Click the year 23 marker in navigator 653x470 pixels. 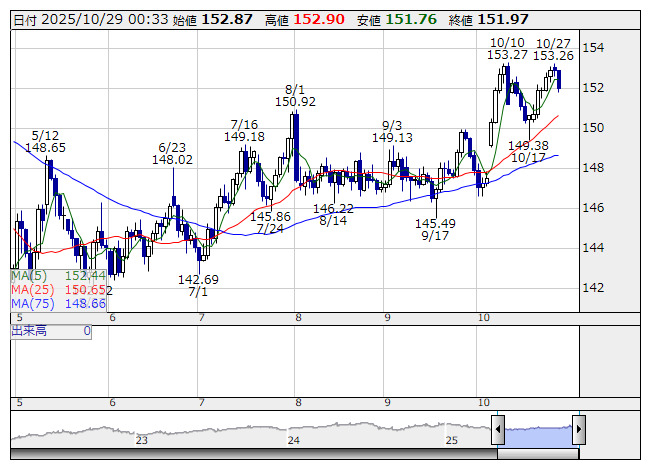pos(142,440)
